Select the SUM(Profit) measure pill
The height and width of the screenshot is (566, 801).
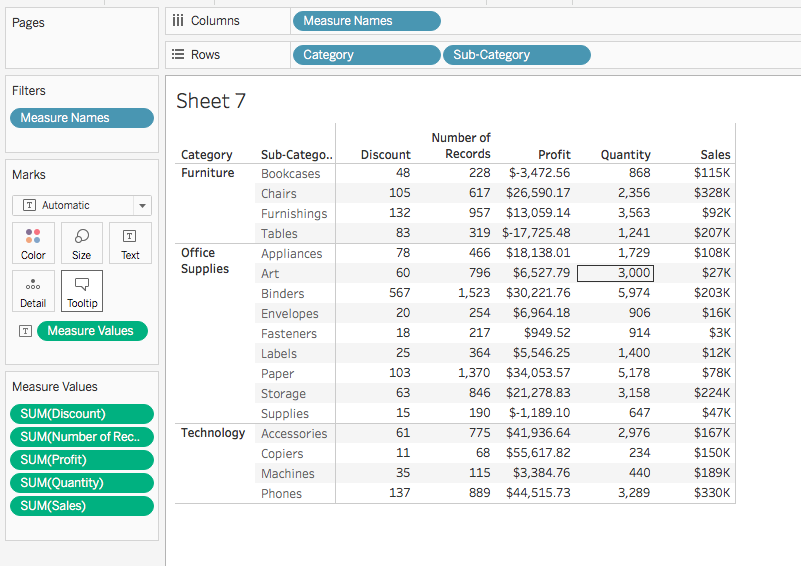pyautogui.click(x=82, y=460)
